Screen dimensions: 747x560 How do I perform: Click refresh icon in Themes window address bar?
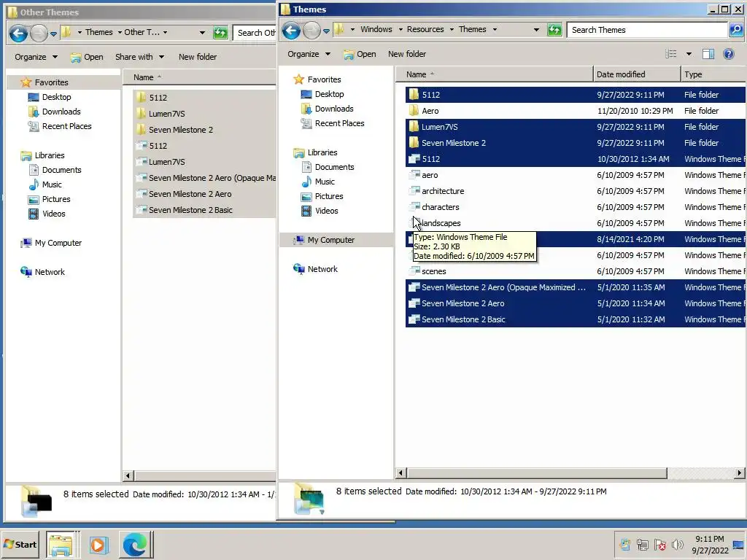[554, 30]
